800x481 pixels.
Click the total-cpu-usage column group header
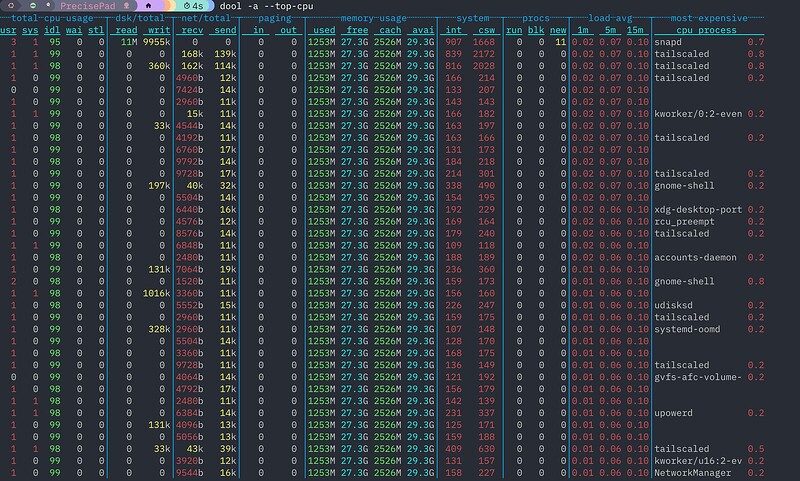[53, 18]
